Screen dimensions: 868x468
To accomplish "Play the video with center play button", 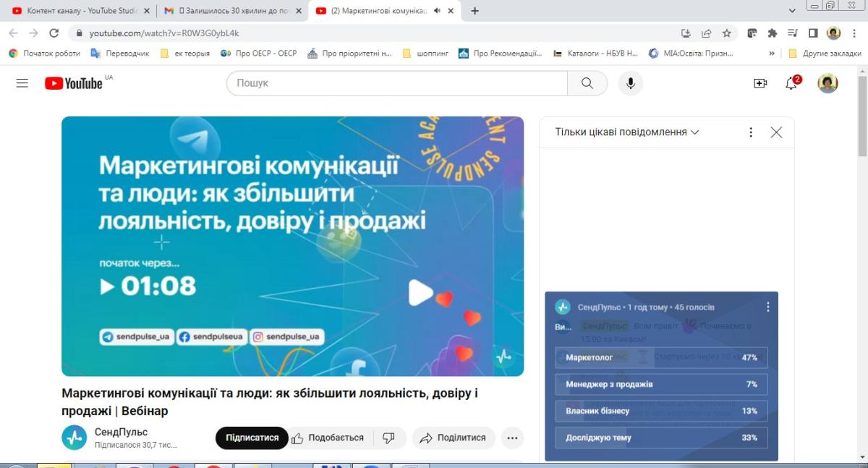I will (420, 292).
